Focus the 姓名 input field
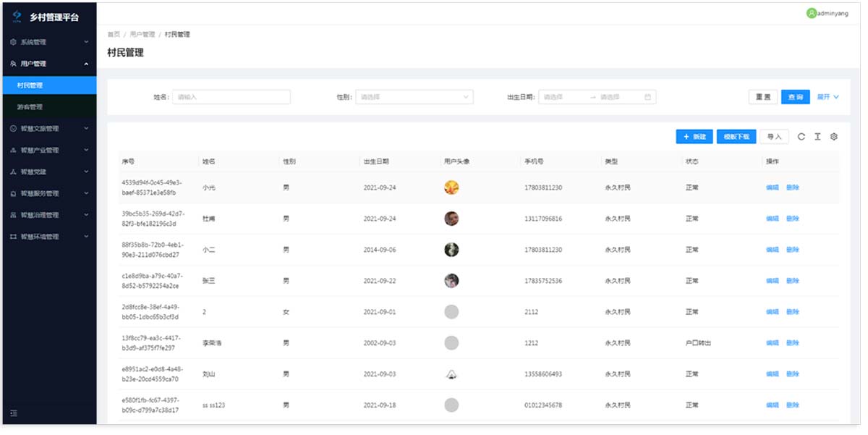Viewport: 868px width, 435px height. (231, 97)
